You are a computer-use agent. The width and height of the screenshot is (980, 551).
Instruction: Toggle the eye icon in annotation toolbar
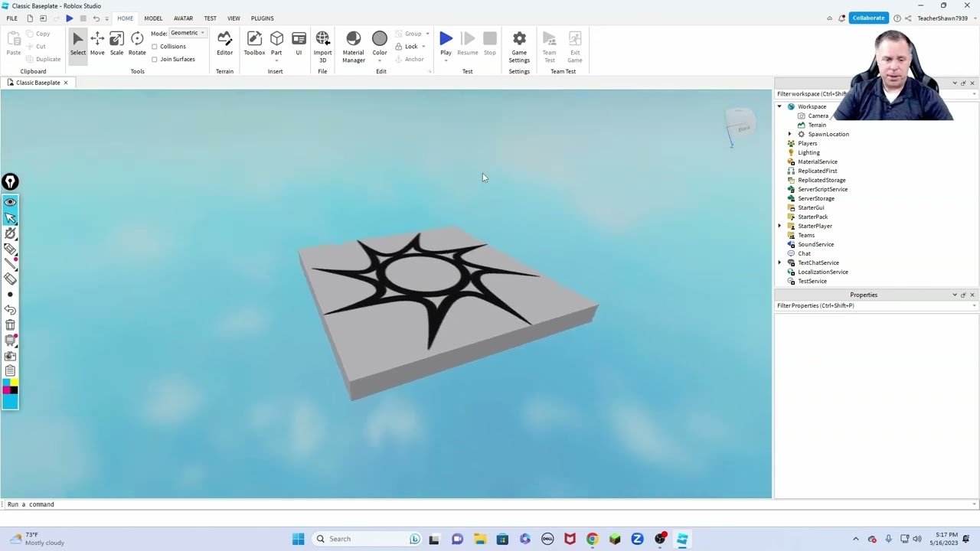coord(10,202)
